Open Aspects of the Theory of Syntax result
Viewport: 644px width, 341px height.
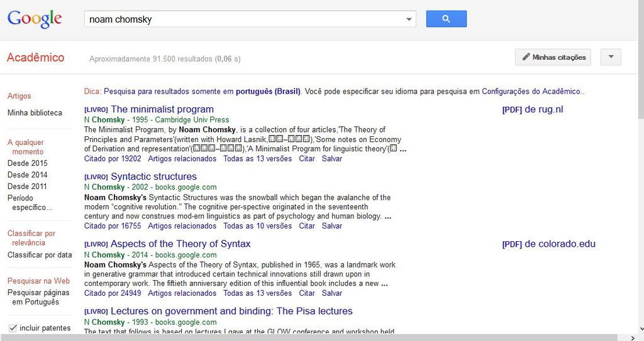(180, 244)
